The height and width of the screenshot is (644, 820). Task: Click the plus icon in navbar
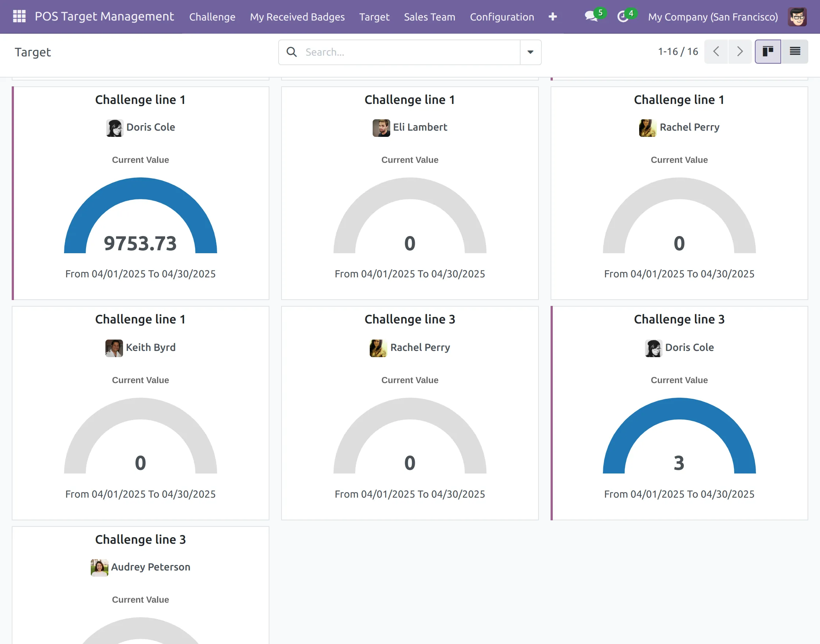coord(552,16)
